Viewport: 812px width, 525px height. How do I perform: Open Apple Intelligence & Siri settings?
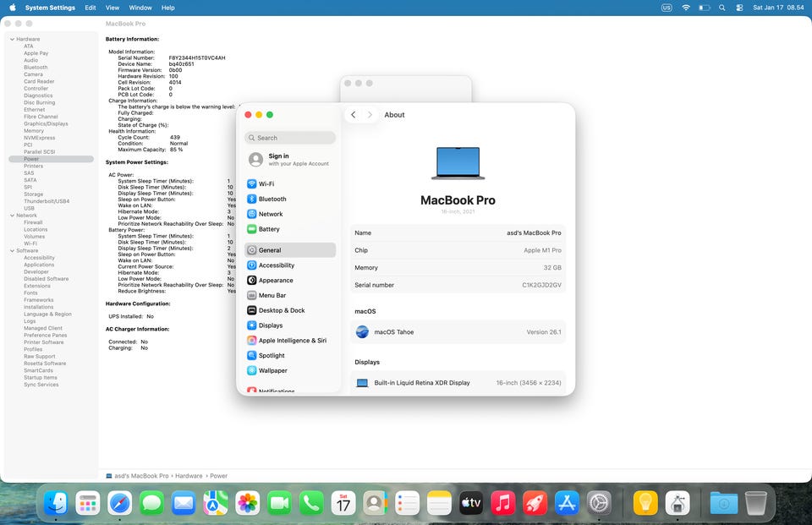pos(292,341)
